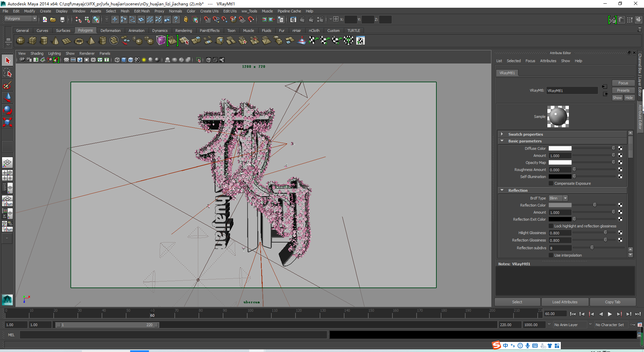Open the Edit Mesh menu
Viewport: 644px width, 352px height.
tap(142, 11)
